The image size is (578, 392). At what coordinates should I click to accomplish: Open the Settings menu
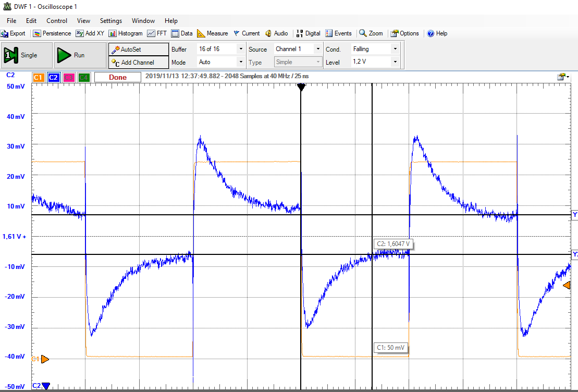coord(110,21)
